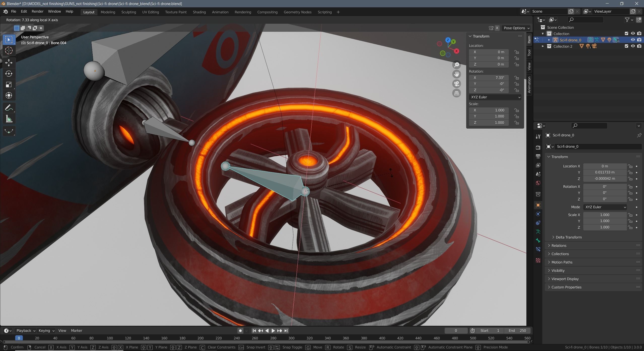Image resolution: width=644 pixels, height=351 pixels.
Task: Open the Render properties tab icon
Action: [x=538, y=148]
